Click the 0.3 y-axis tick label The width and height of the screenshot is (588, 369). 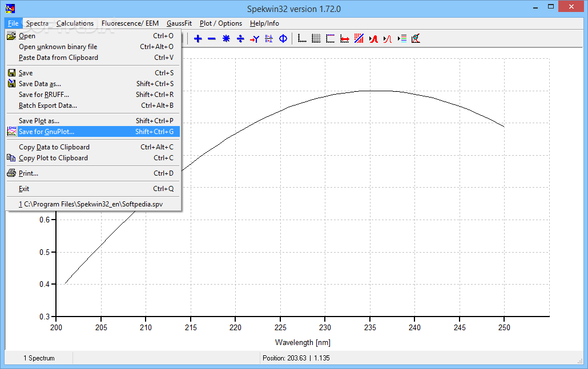(x=45, y=317)
